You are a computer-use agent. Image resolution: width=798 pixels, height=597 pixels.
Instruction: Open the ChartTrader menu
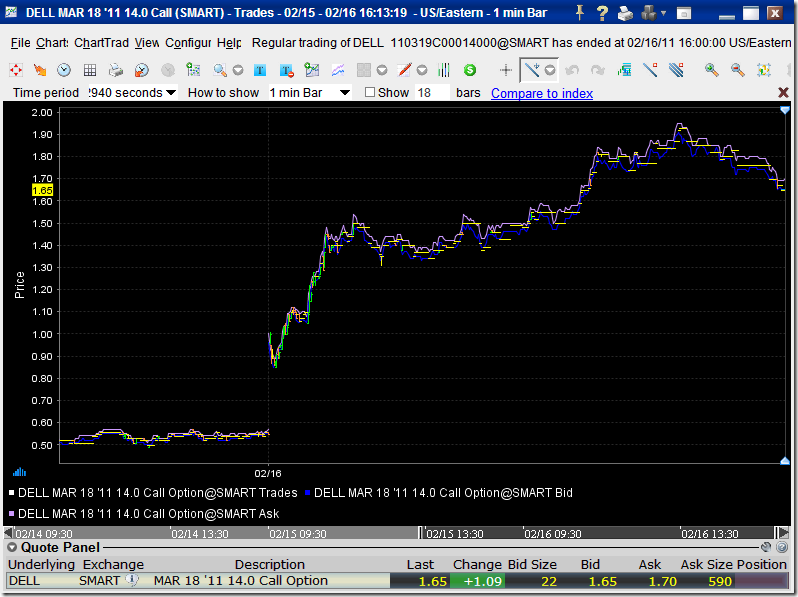pos(101,43)
